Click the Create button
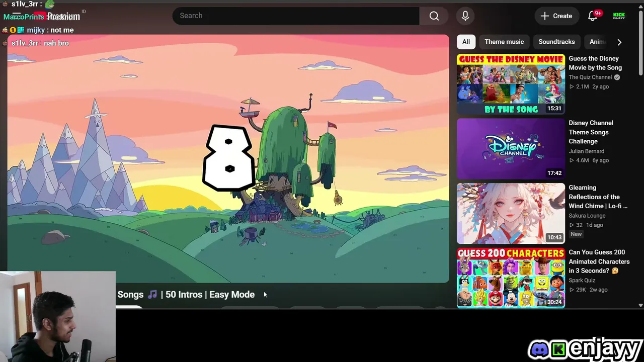This screenshot has width=644, height=362. 556,16
